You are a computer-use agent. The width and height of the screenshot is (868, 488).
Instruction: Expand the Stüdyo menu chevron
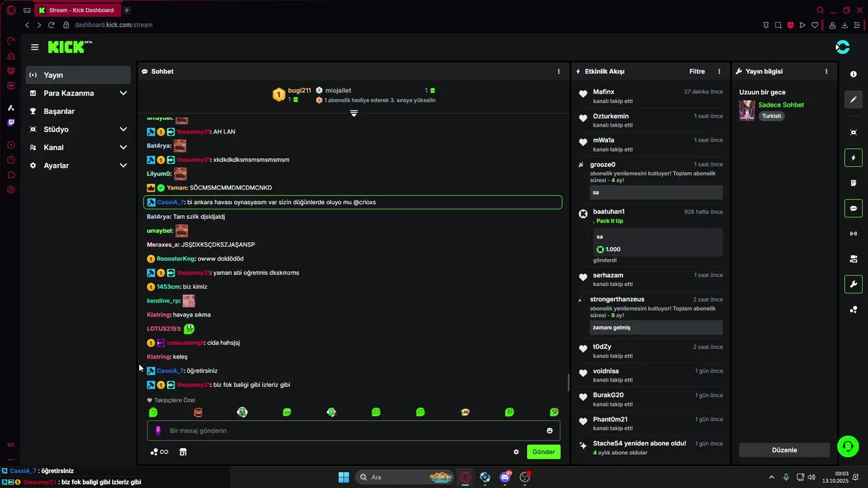click(x=123, y=129)
